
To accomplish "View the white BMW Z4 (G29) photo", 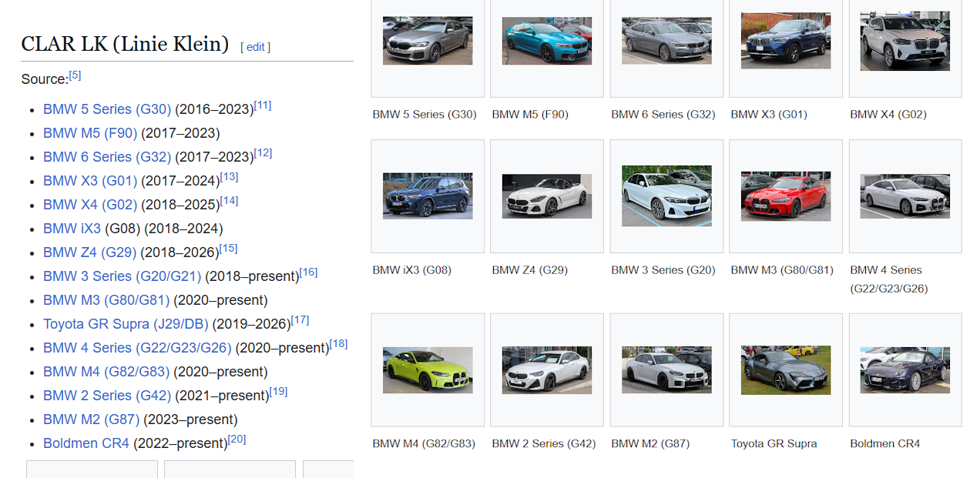I will coord(547,196).
